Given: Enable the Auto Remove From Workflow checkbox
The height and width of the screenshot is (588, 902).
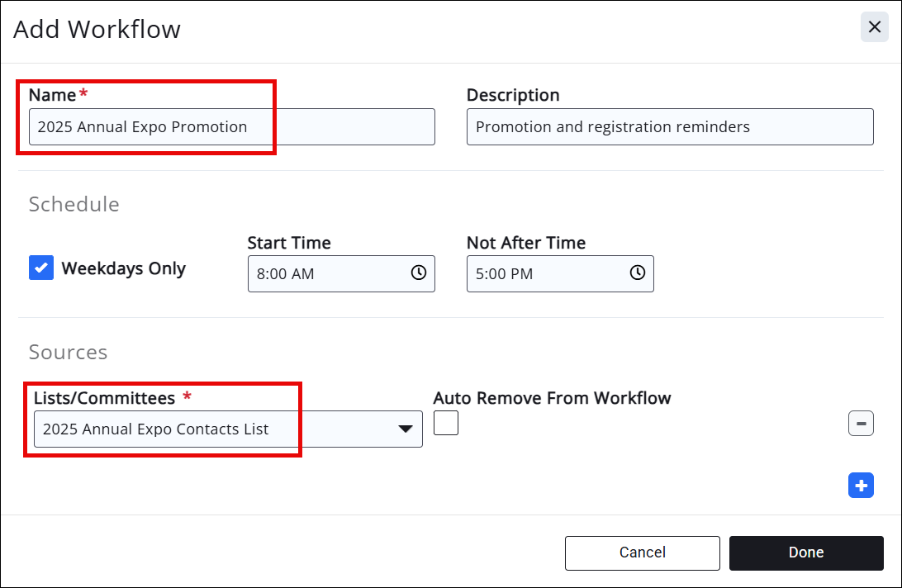Looking at the screenshot, I should coord(446,424).
